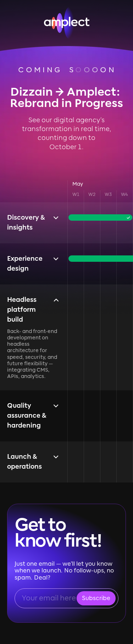Expand the Launch & operations chevron
The image size is (133, 644).
(56, 457)
